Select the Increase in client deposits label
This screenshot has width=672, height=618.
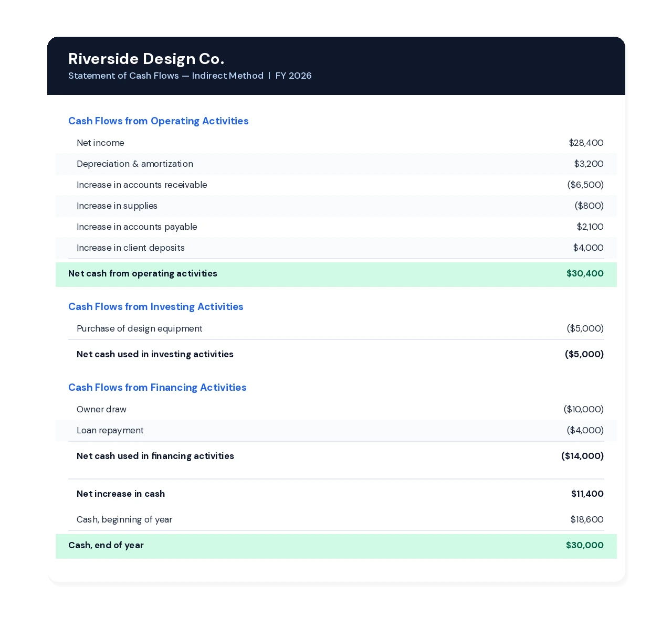click(x=131, y=248)
